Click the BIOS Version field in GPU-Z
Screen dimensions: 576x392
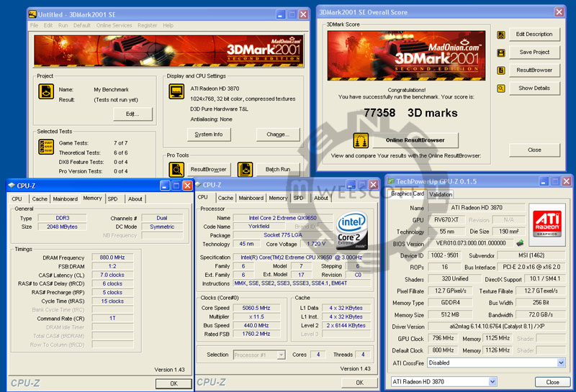[x=471, y=243]
